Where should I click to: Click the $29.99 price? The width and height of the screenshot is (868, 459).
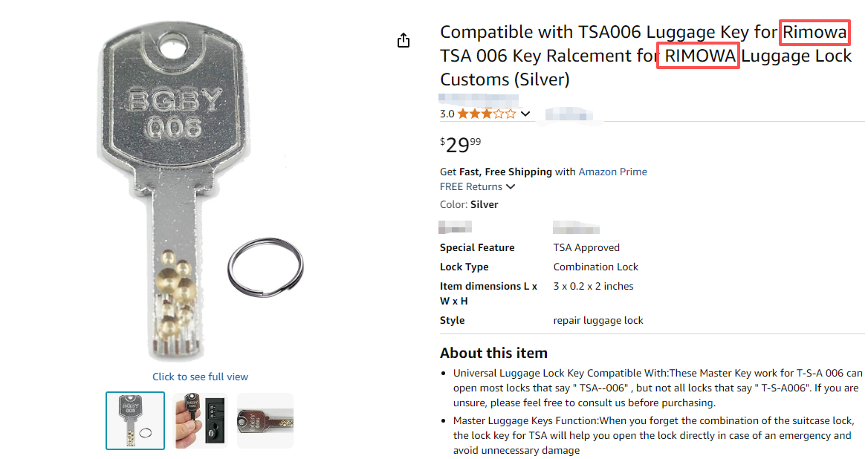[x=461, y=145]
